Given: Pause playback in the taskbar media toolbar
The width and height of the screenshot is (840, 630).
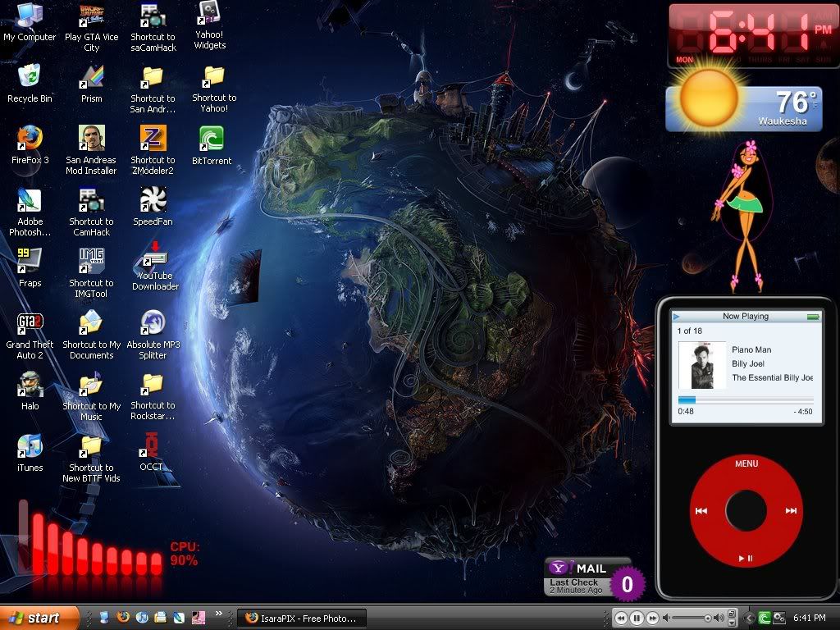Looking at the screenshot, I should pyautogui.click(x=637, y=618).
